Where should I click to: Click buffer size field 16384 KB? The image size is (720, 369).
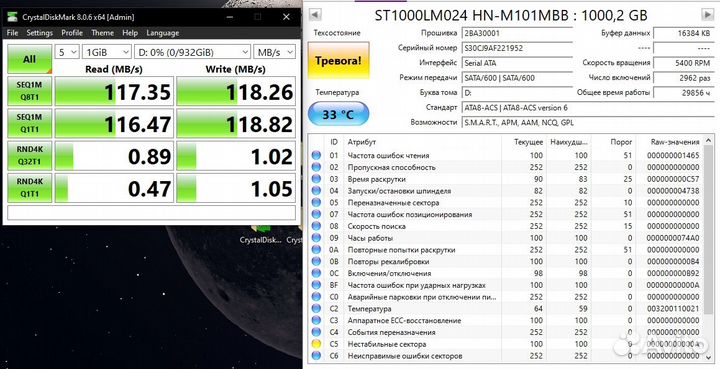(683, 33)
